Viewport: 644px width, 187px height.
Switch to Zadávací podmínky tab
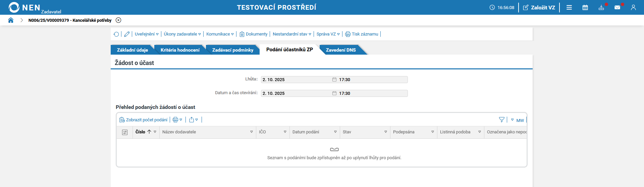tap(233, 50)
